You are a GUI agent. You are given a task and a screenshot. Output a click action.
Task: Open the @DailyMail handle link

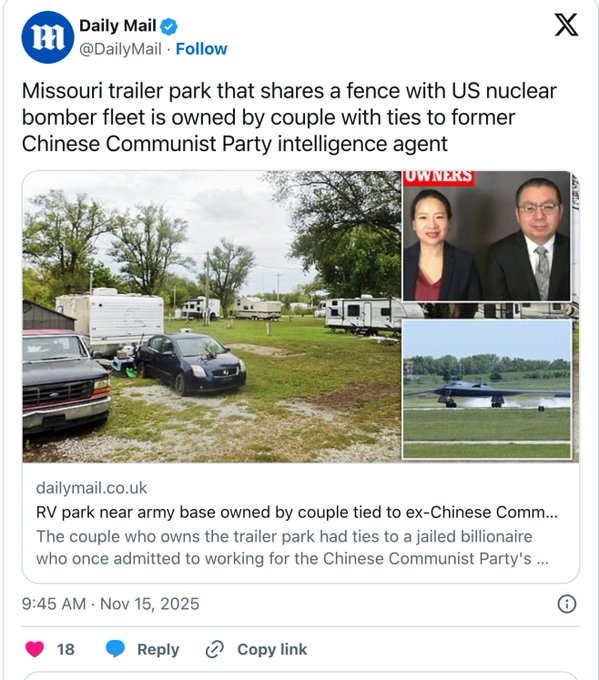click(121, 49)
